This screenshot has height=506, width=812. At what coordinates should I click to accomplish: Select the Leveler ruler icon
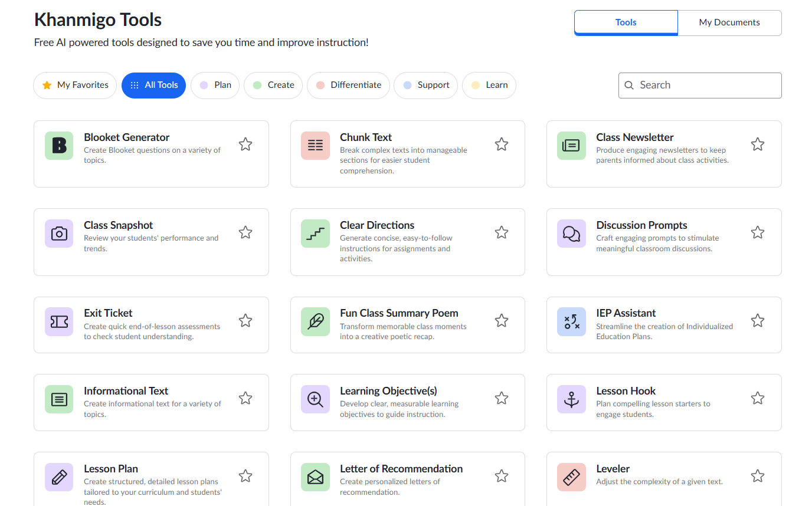coord(571,478)
